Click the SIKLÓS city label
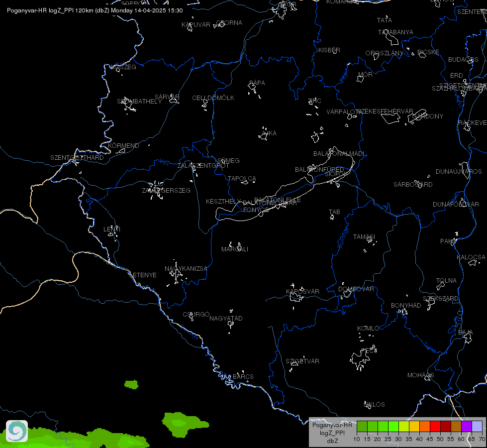The width and height of the screenshot is (487, 448). click(x=374, y=404)
